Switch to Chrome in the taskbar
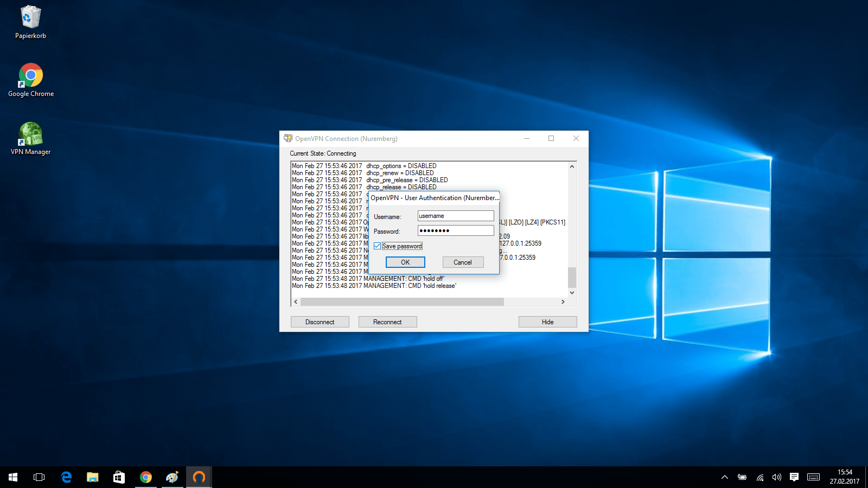The height and width of the screenshot is (488, 868). (146, 477)
